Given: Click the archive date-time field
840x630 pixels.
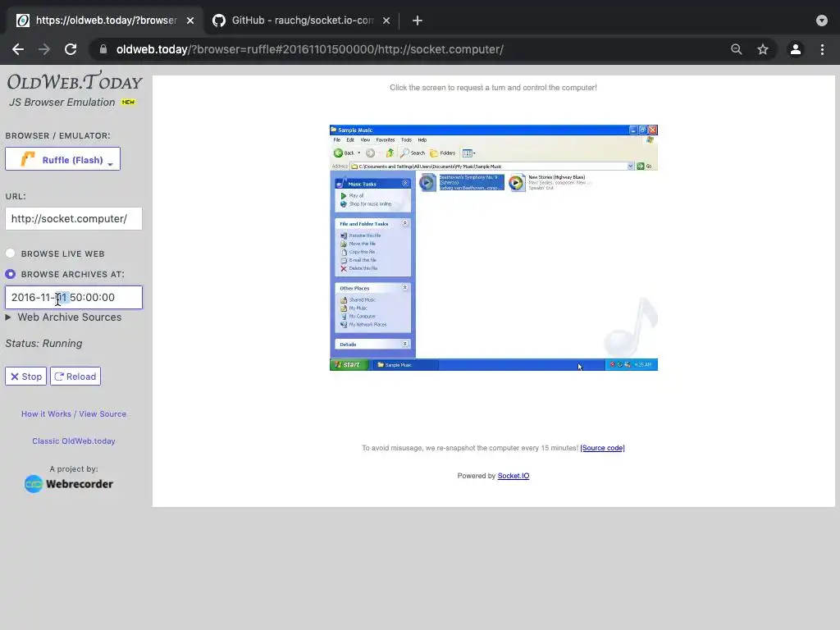Looking at the screenshot, I should pyautogui.click(x=74, y=297).
